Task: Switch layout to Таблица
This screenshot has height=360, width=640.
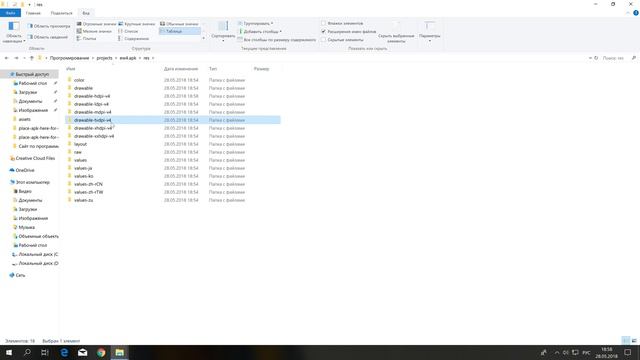Action: coord(180,31)
